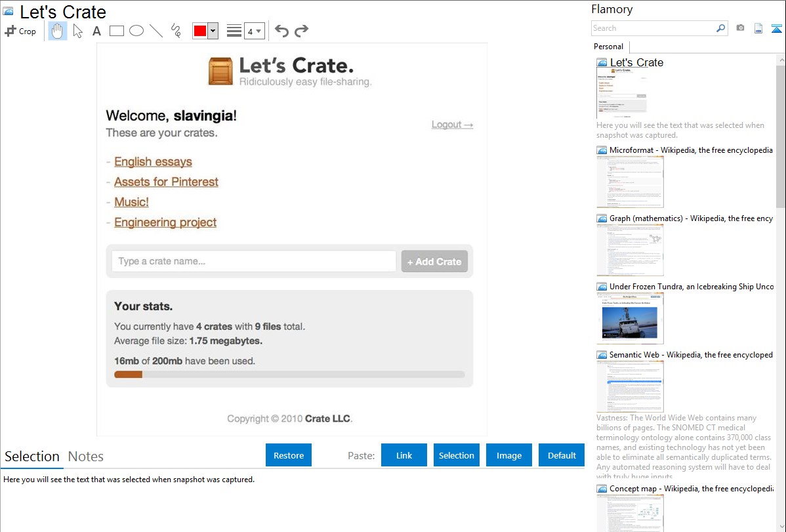
Task: Open the Concept map - Wikipedia snapshot title
Action: point(692,488)
